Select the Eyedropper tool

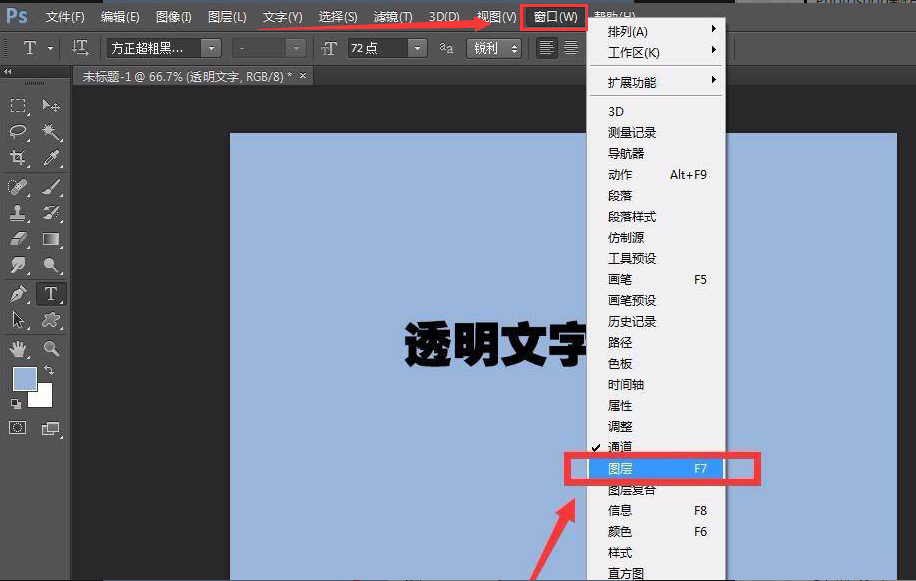point(51,159)
